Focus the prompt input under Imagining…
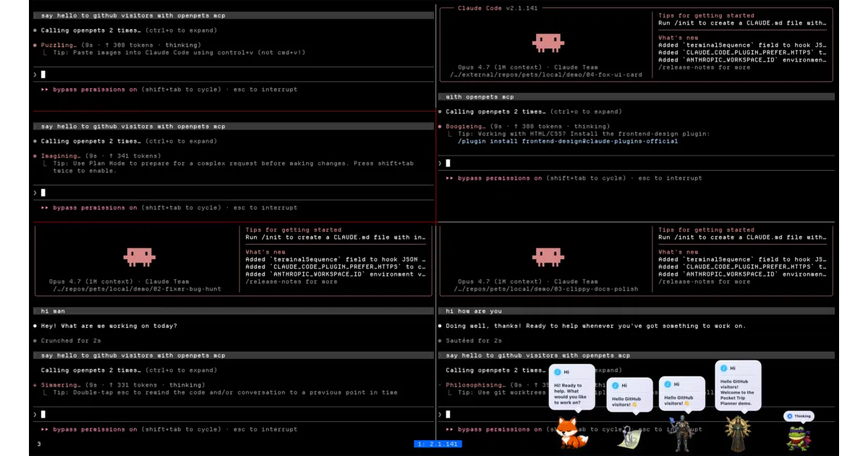Image resolution: width=868 pixels, height=456 pixels. 235,193
